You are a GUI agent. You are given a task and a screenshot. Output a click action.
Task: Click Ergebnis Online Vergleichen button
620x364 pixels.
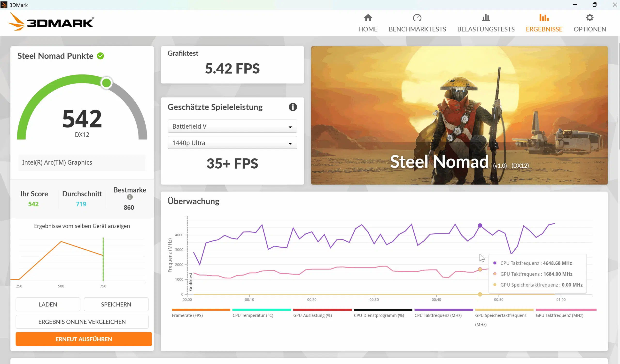coord(82,322)
